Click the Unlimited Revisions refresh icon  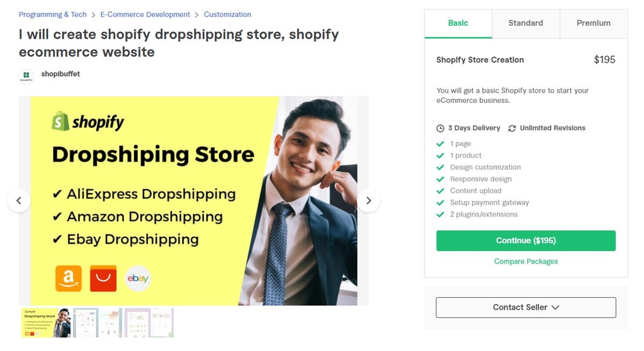pos(512,128)
